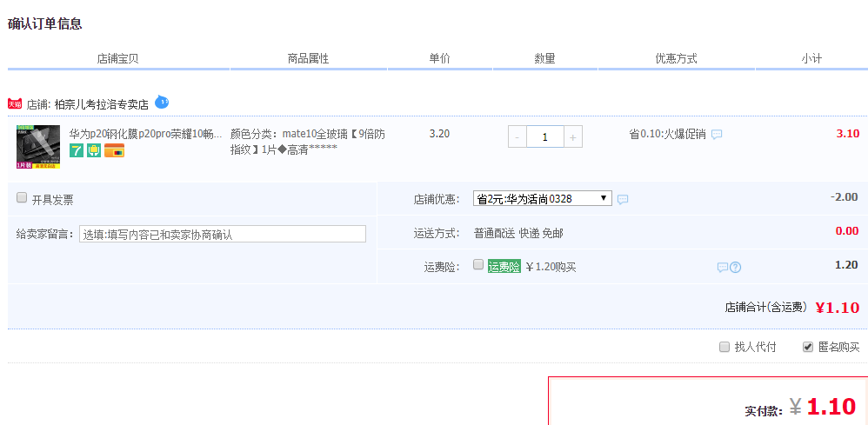Open the 华为p20钢化膜 product title link
The width and height of the screenshot is (868, 425).
click(x=145, y=133)
